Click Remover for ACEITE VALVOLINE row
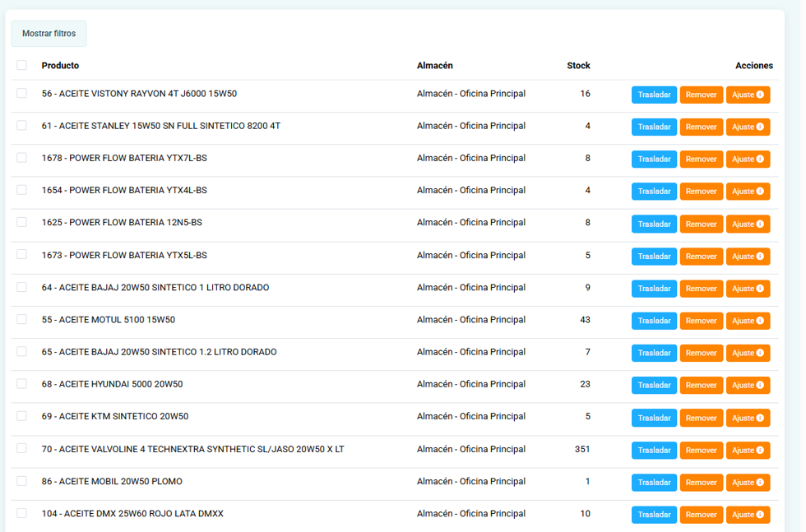806x532 pixels. [x=701, y=451]
